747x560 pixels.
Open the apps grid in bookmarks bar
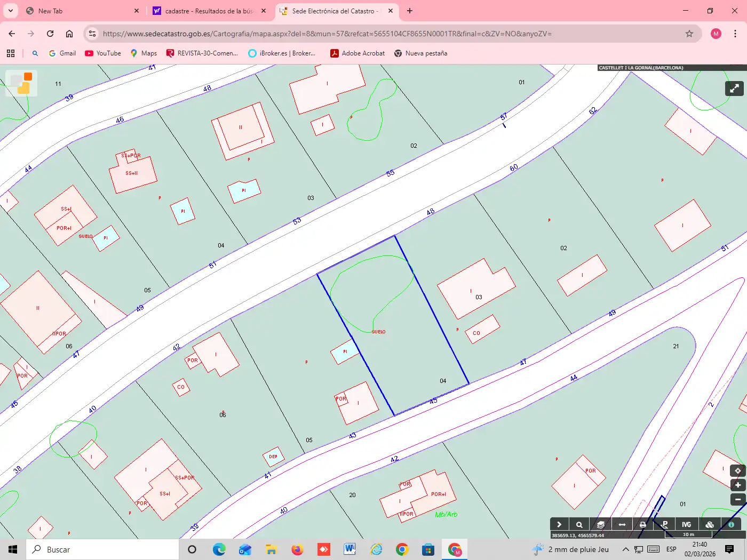tap(11, 53)
